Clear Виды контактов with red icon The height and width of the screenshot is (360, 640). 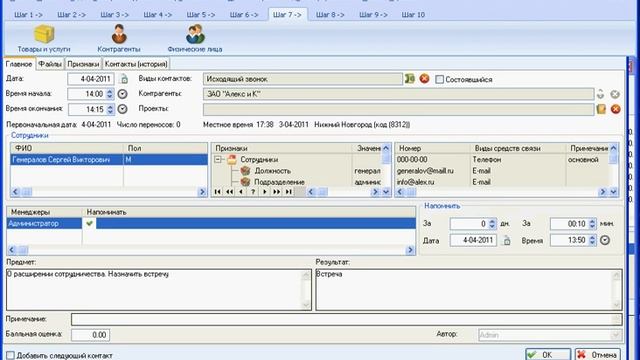pyautogui.click(x=424, y=79)
